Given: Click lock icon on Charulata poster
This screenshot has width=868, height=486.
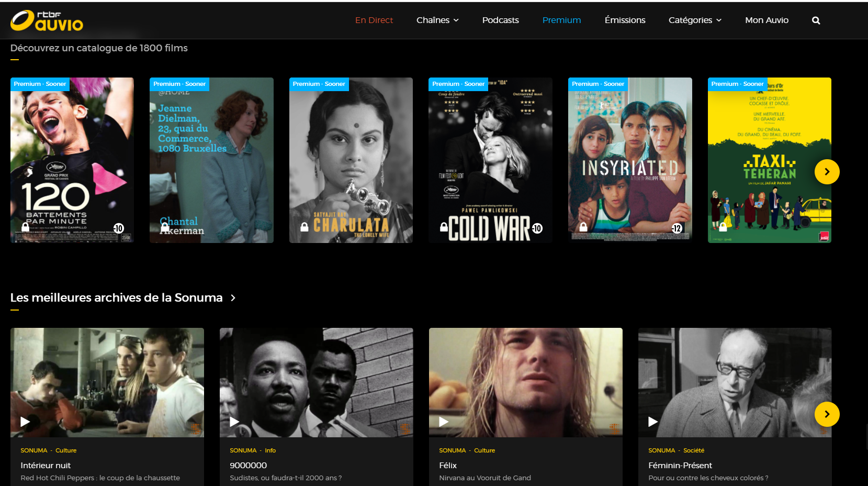Looking at the screenshot, I should pos(305,227).
